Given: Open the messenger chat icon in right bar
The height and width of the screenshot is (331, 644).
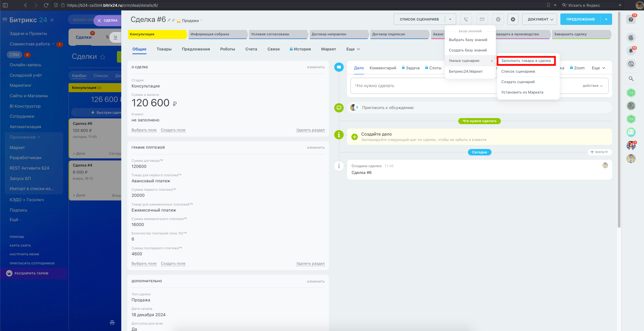Looking at the screenshot, I should point(631,64).
